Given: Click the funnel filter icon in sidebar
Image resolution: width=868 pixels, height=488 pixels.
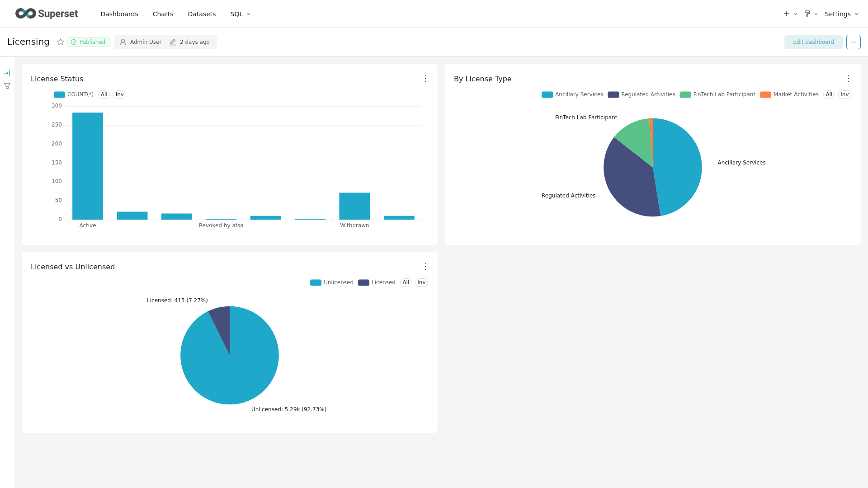Looking at the screenshot, I should pos(7,86).
